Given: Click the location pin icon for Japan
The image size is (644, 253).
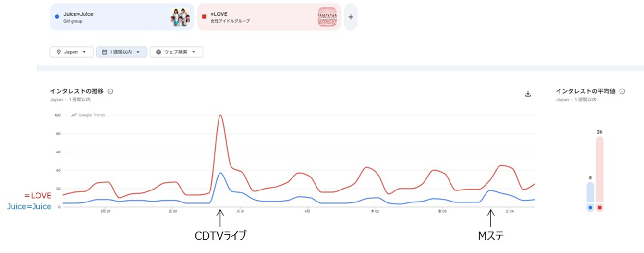Looking at the screenshot, I should click(x=59, y=52).
